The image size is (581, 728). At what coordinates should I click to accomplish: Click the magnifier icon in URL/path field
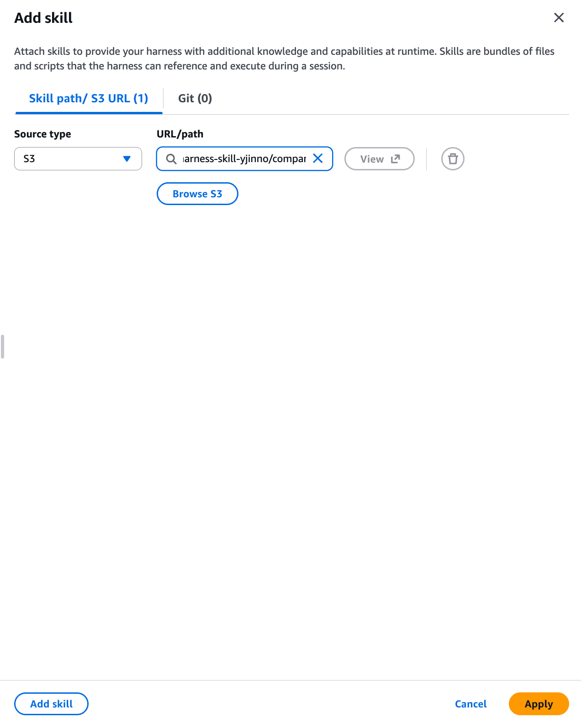click(x=171, y=159)
